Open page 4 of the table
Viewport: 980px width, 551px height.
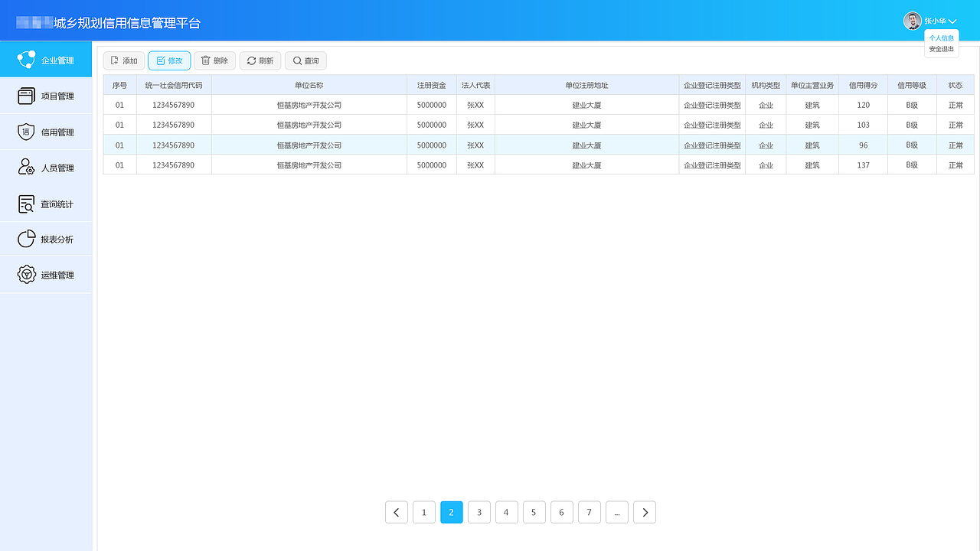(x=507, y=512)
